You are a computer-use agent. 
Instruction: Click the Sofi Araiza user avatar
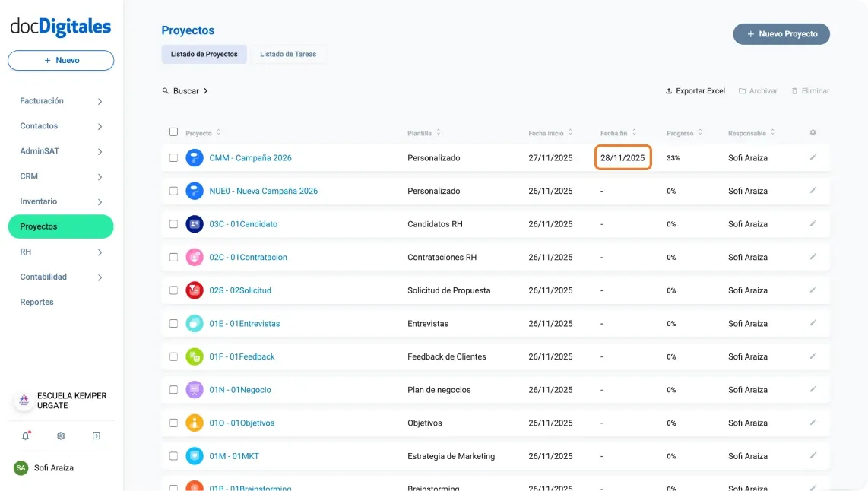coord(23,467)
